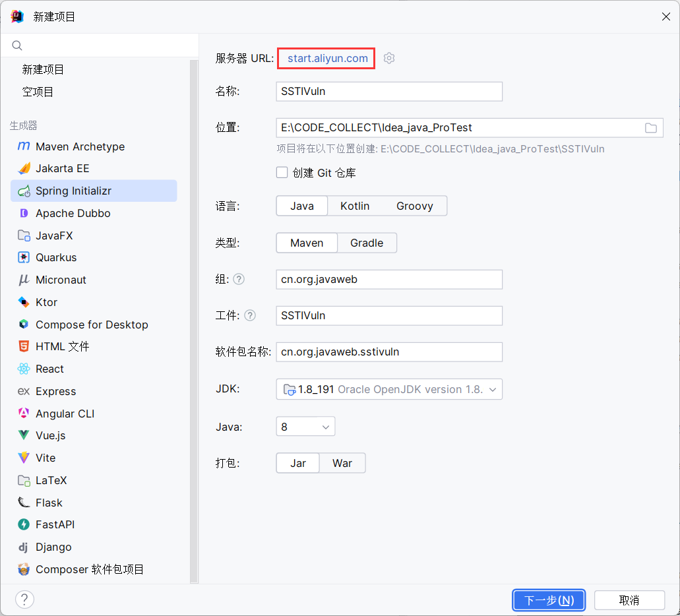This screenshot has height=616, width=680.
Task: Focus the group field cn.org.javaweb
Action: tap(389, 280)
